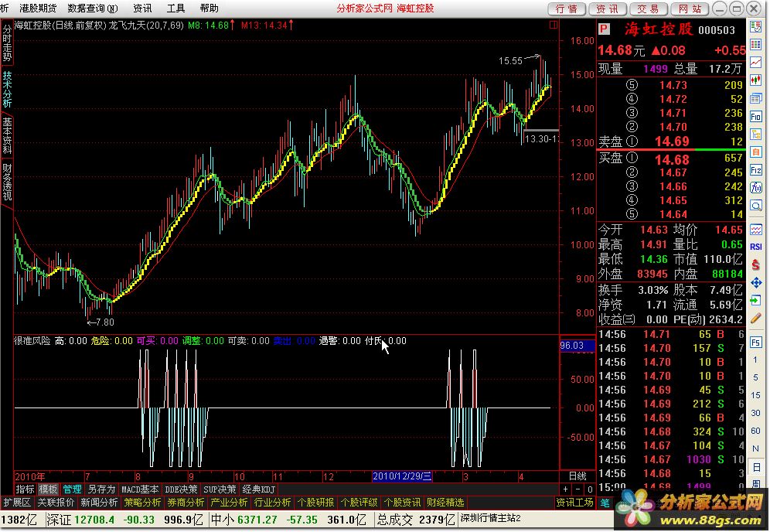The width and height of the screenshot is (770, 532).
Task: Select the pencil drawing tool icon
Action: pyautogui.click(x=756, y=319)
